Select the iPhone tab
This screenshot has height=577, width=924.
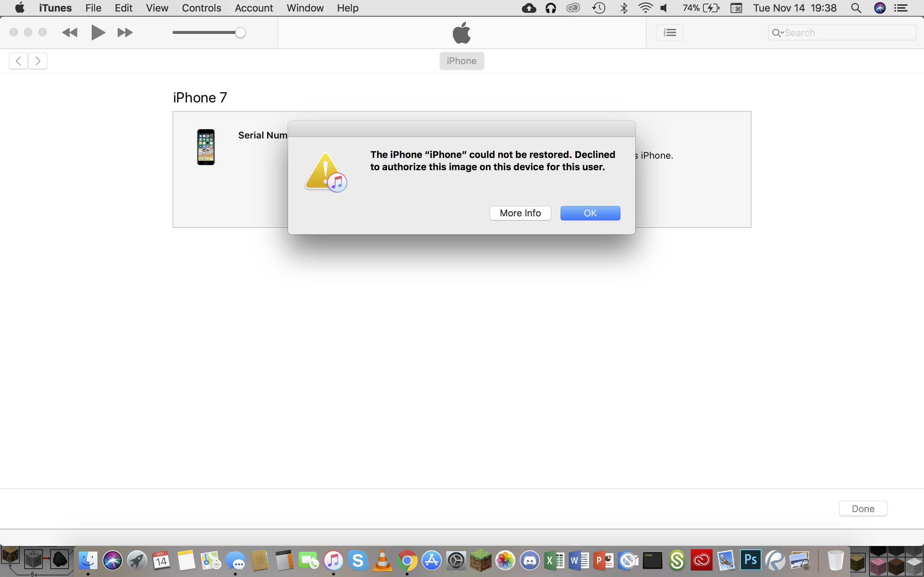point(462,61)
